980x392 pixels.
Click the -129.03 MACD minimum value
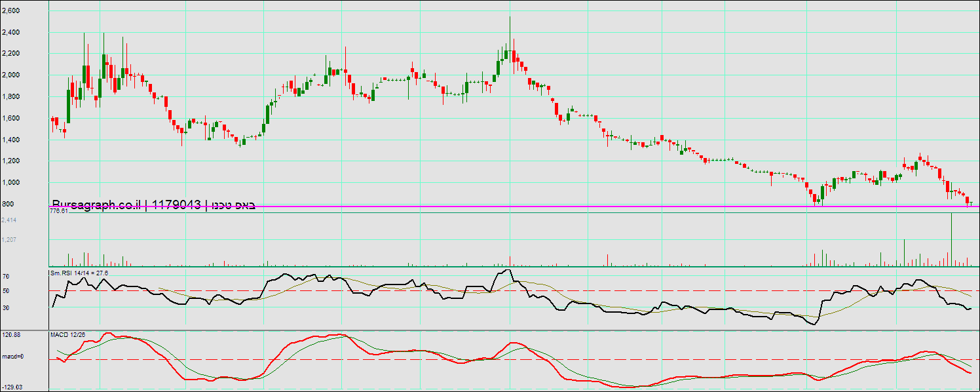tap(12, 387)
